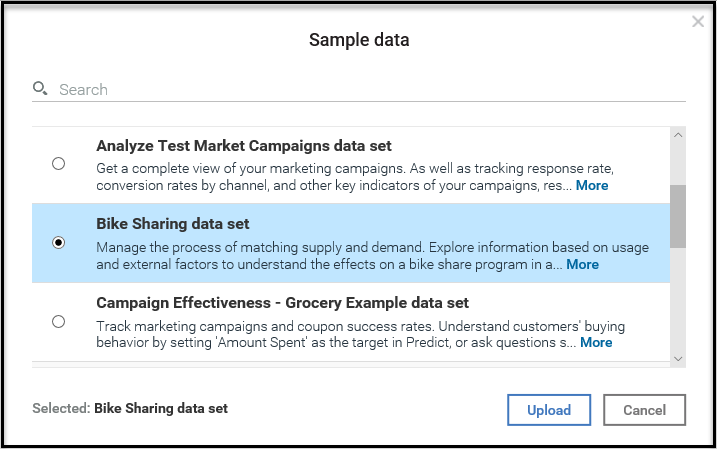The width and height of the screenshot is (717, 449).
Task: Select Campaign Effectiveness Grocery radio button
Action: (58, 321)
